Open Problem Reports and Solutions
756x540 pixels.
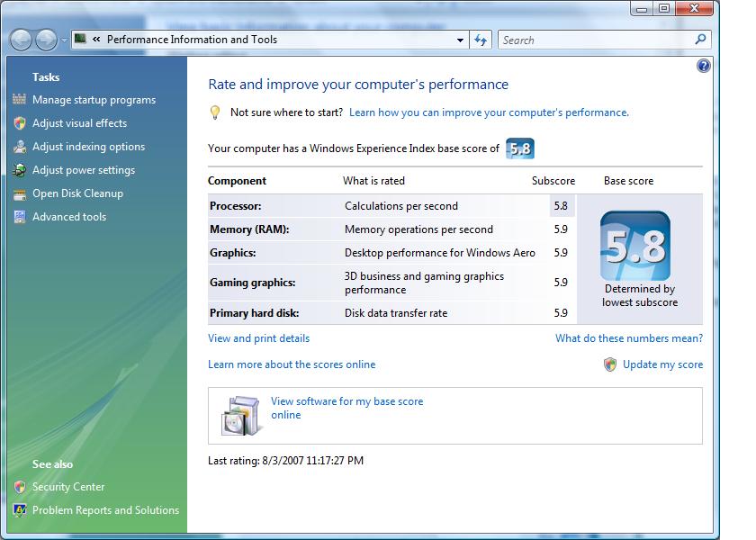click(105, 510)
